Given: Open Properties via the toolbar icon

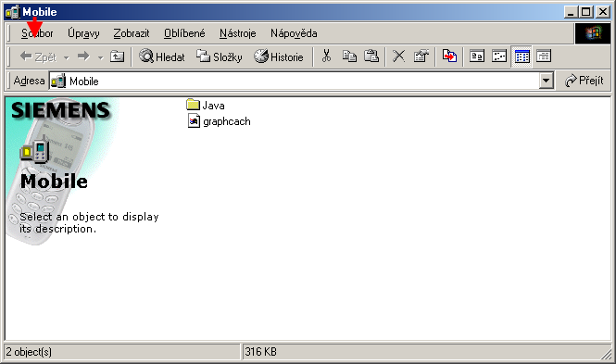Looking at the screenshot, I should [421, 56].
